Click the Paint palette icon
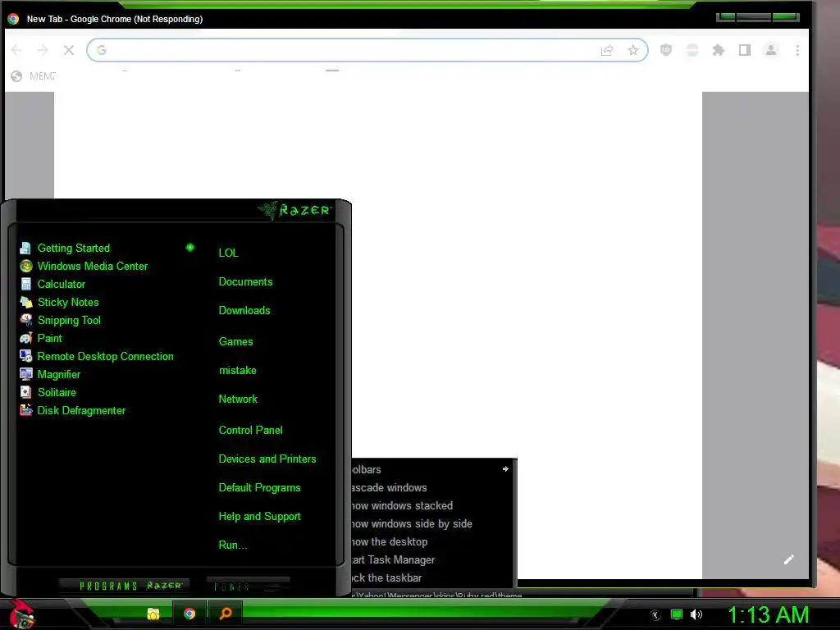Viewport: 840px width, 630px height. point(25,338)
